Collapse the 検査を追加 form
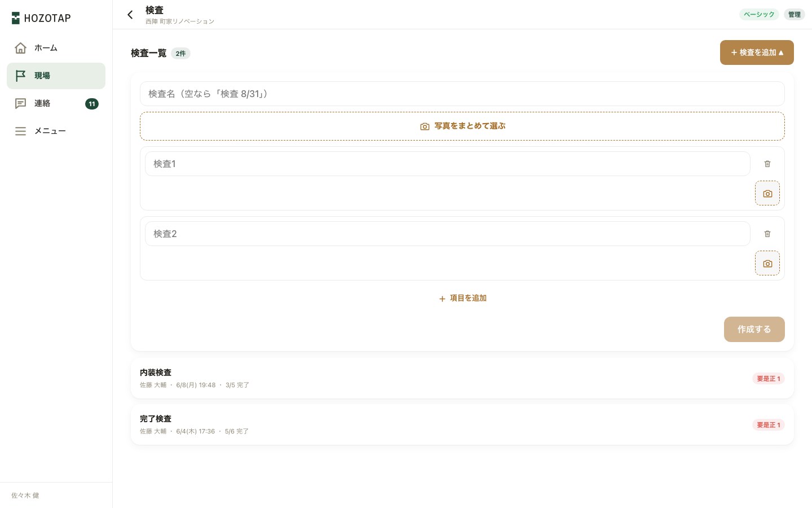 tap(757, 52)
